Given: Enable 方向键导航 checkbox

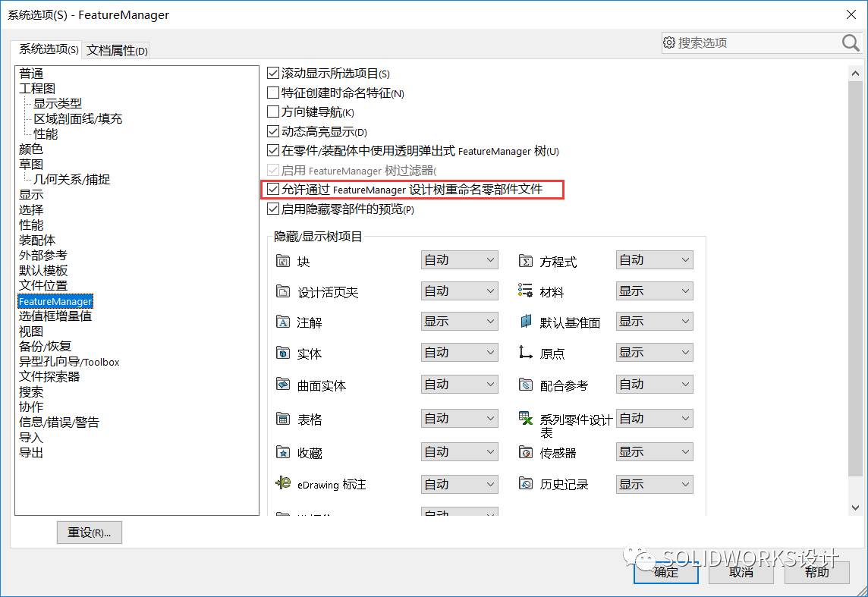Looking at the screenshot, I should pos(273,112).
